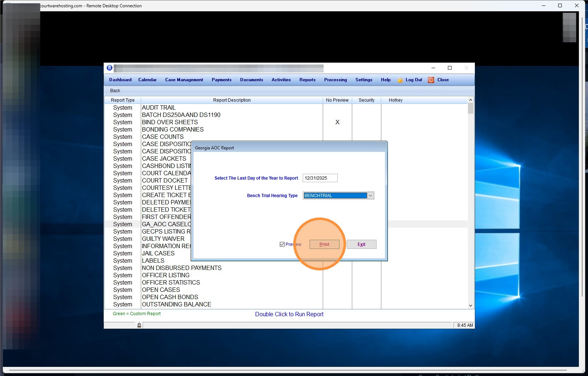Open the Processing menu
Screen dimensions: 588x376
click(x=335, y=80)
